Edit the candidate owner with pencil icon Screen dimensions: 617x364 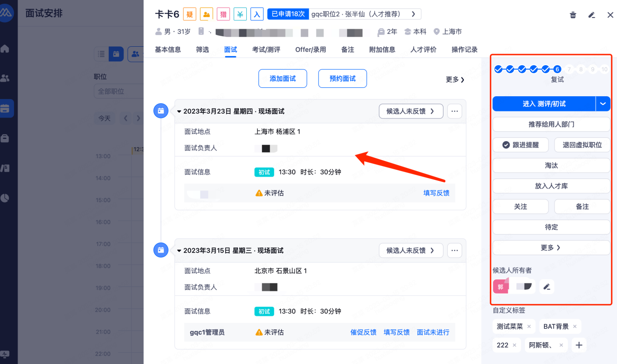(x=547, y=287)
